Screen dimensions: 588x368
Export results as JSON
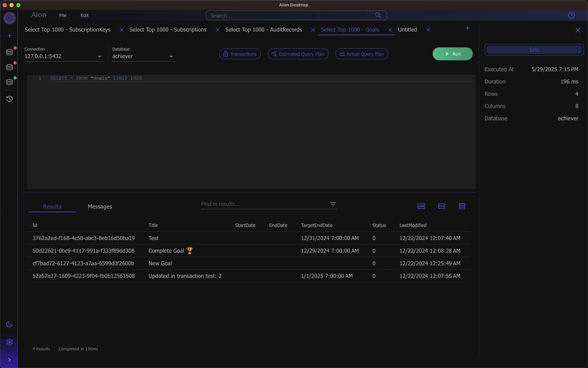pyautogui.click(x=421, y=206)
